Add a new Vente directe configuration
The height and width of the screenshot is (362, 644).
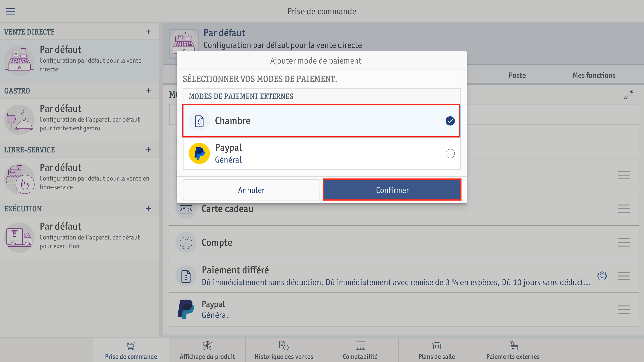tap(148, 32)
